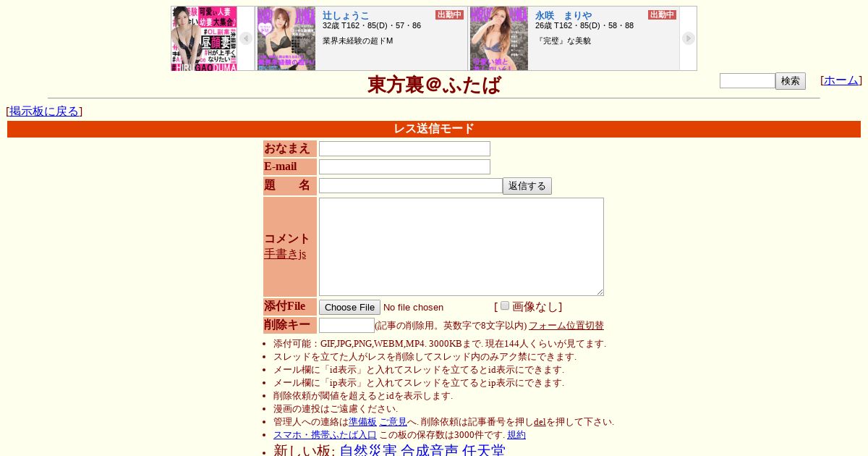Return via 掲示板に戻る link
The width and height of the screenshot is (868, 456).
(44, 111)
